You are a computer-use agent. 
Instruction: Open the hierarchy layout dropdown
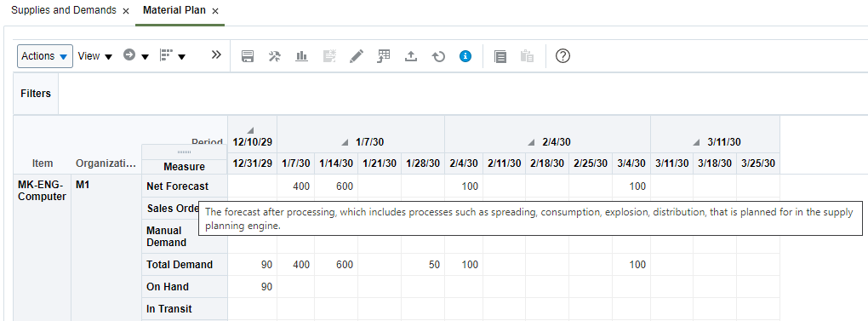172,55
